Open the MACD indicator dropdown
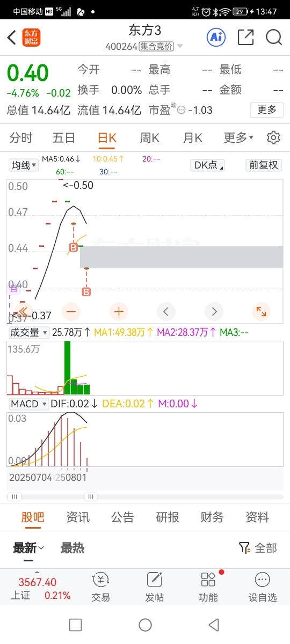This screenshot has width=290, height=644. 28,404
